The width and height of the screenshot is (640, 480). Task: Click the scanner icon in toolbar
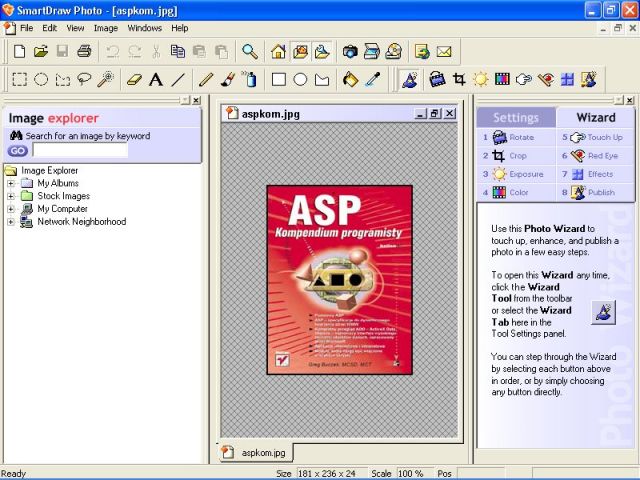coord(371,51)
